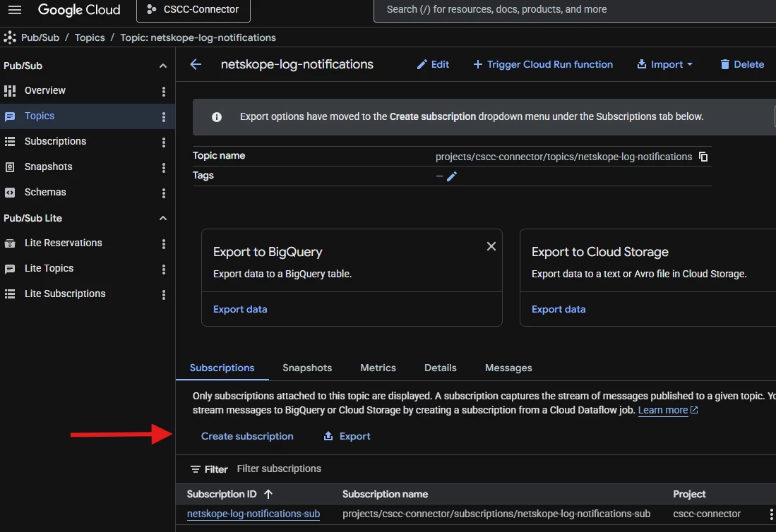776x532 pixels.
Task: Click the projects/cscc-connector/topics topic name value
Action: 563,157
